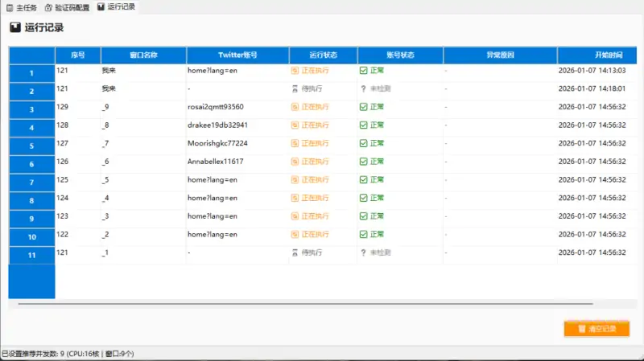Click the running icon for Annabellex11617
The image size is (644, 361).
click(295, 162)
